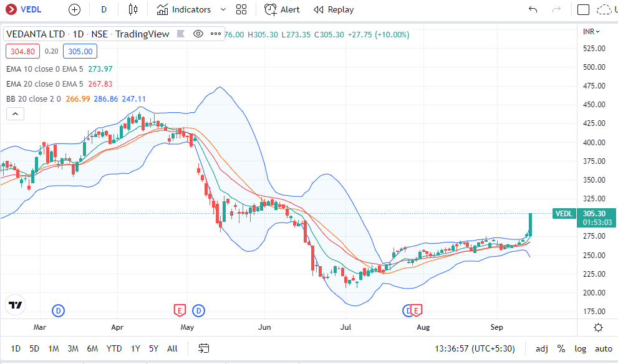
Task: Toggle the log scale
Action: [580, 348]
